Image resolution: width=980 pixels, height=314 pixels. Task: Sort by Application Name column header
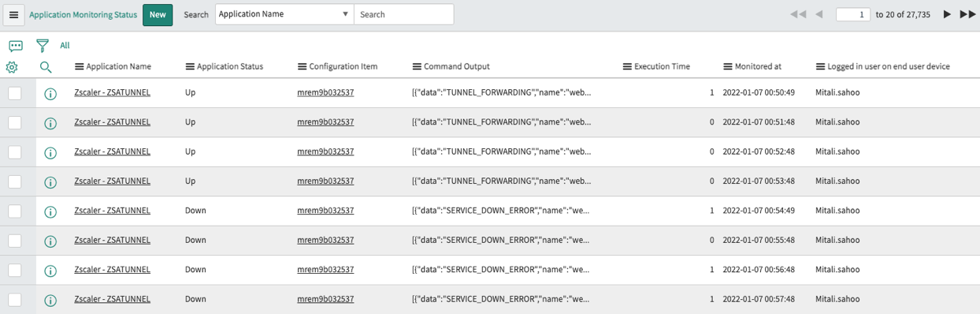tap(119, 67)
